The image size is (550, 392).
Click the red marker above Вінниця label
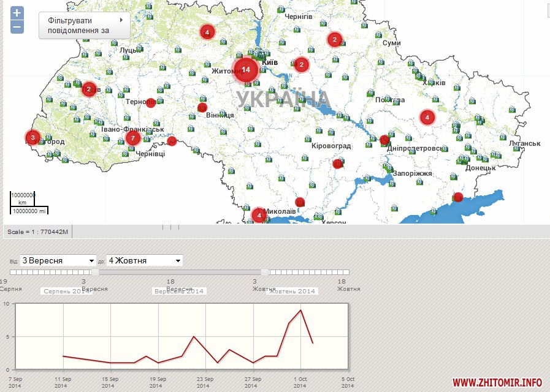point(202,108)
